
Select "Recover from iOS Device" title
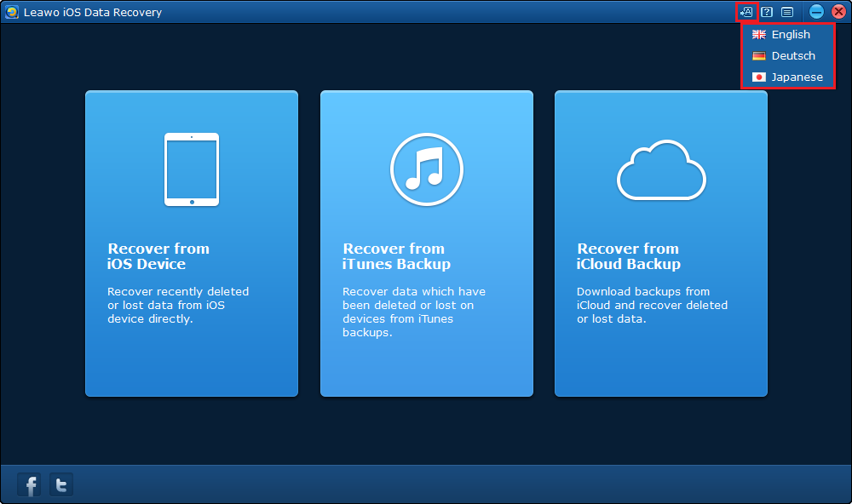point(158,256)
